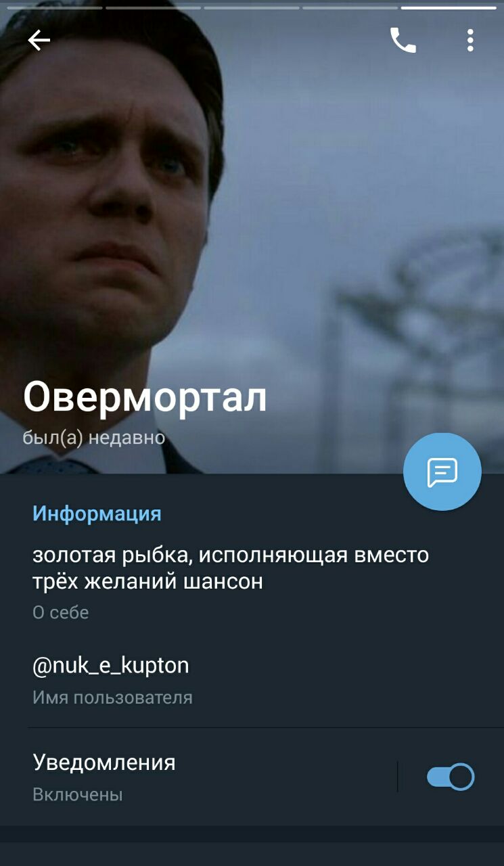The width and height of the screenshot is (504, 866).
Task: Start a voice call with the phone icon
Action: [x=403, y=41]
